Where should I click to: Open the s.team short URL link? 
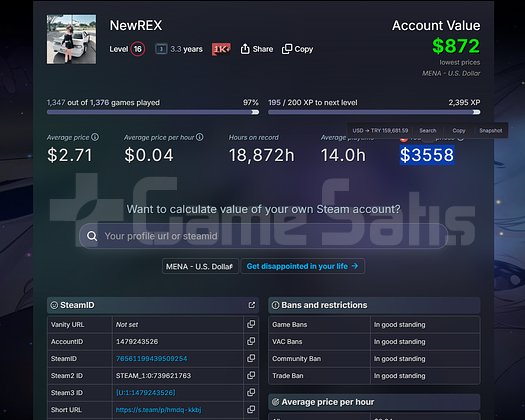click(158, 410)
